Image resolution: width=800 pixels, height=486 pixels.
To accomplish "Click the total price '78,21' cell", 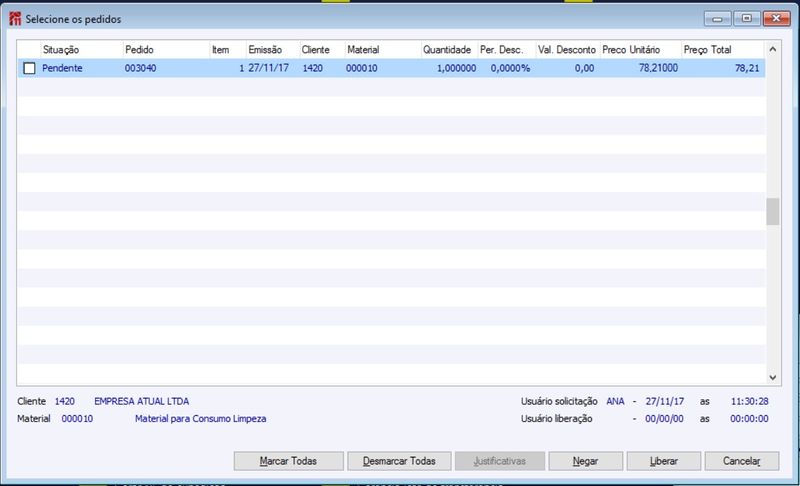I will (747, 68).
